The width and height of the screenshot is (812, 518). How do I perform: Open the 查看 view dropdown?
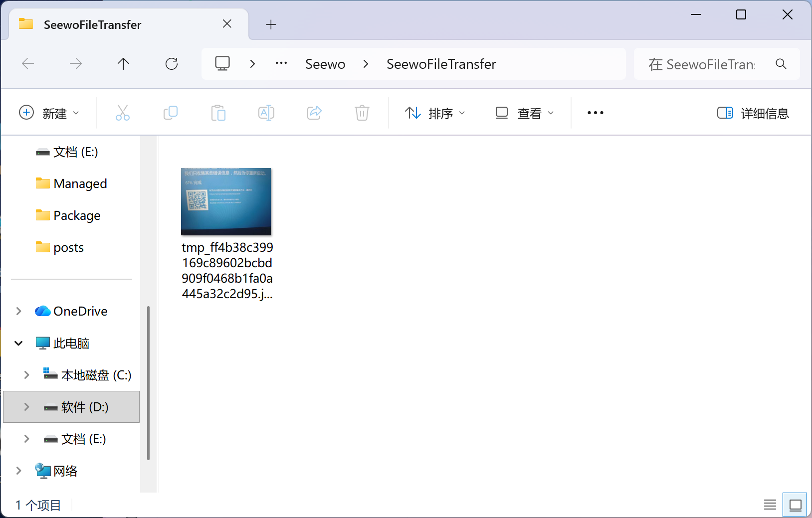524,113
